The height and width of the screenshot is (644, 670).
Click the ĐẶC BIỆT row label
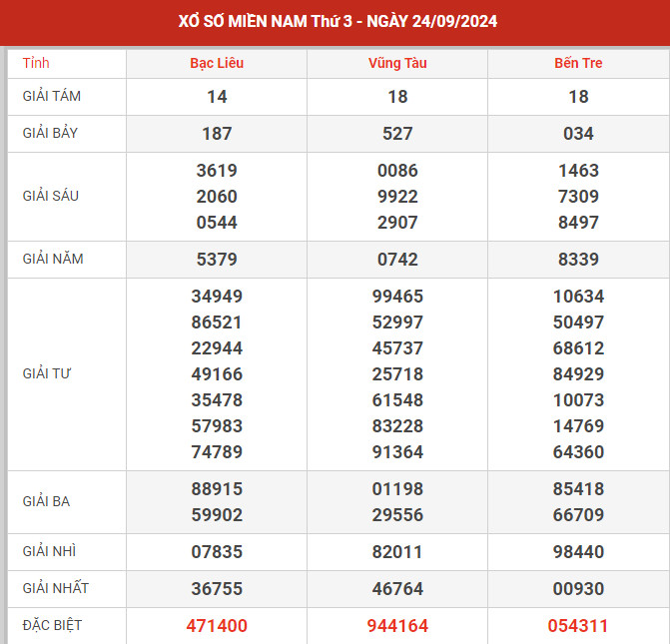52,625
